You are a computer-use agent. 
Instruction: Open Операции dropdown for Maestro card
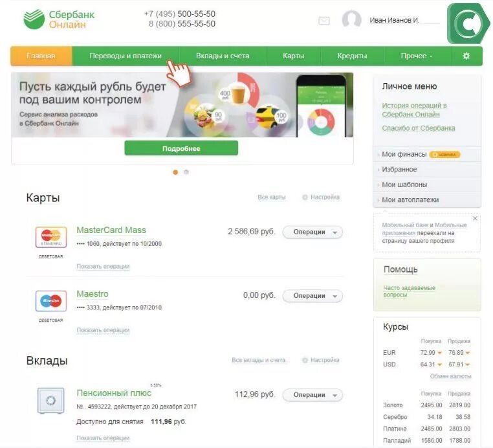coord(312,296)
